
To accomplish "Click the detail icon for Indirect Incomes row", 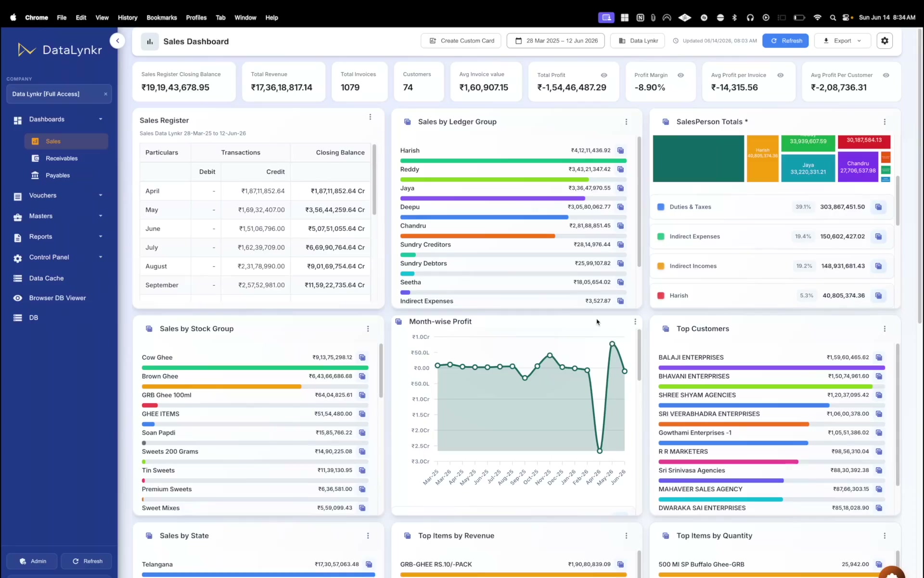I will click(879, 266).
